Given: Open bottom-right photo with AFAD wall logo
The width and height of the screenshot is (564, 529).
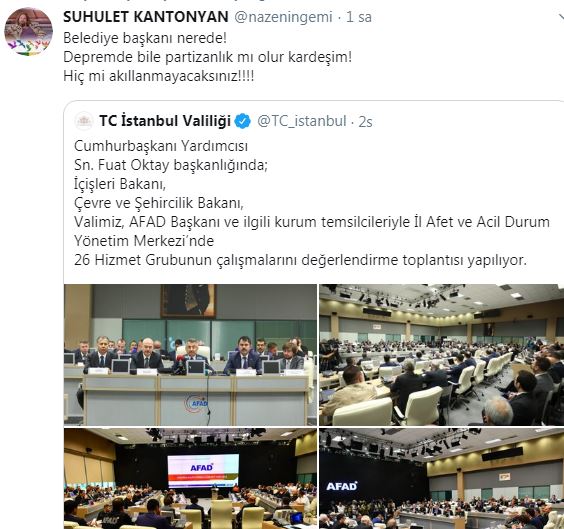Looking at the screenshot, I should point(442,478).
